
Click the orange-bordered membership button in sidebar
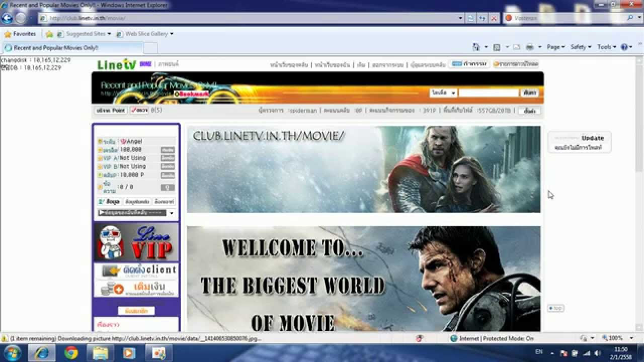coord(136,311)
